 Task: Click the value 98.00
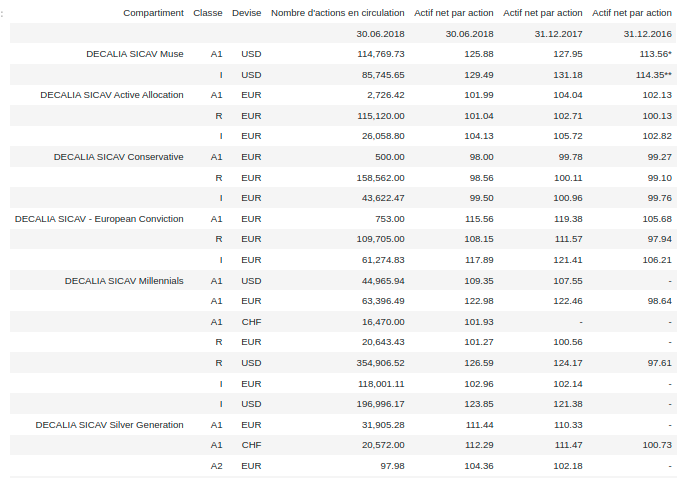pos(481,157)
